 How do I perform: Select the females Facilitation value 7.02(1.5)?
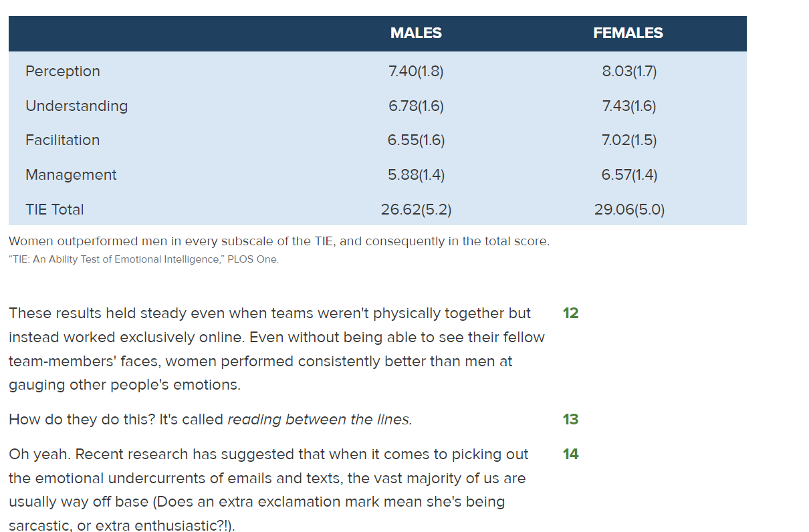click(629, 140)
